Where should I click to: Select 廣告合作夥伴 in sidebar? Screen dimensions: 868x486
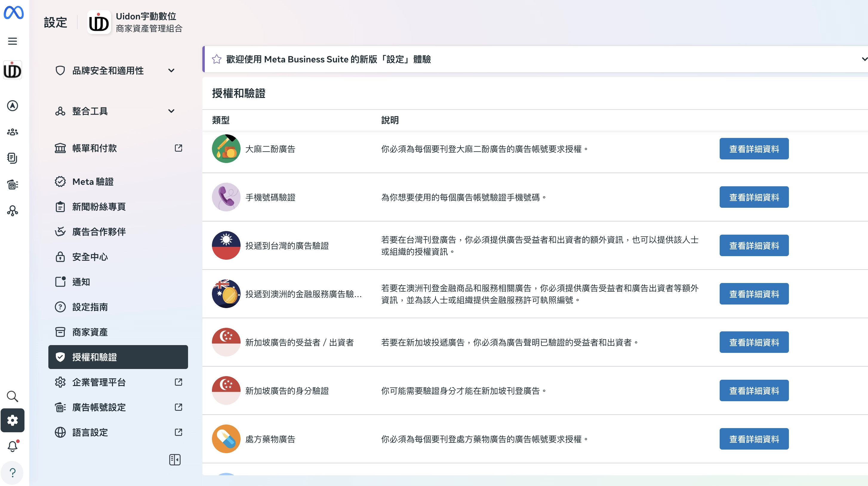coord(118,232)
